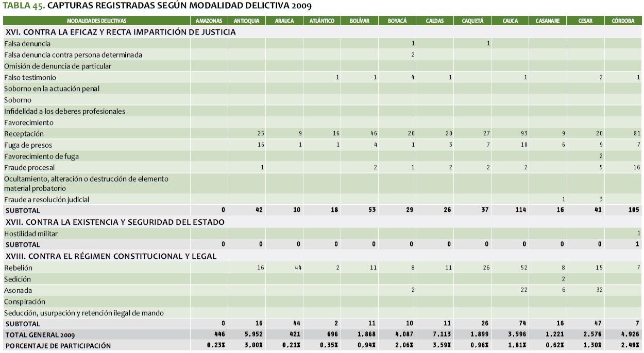Viewport: 644px width, 353px height.
Task: Select the BOYACÁ column header
Action: pos(397,21)
